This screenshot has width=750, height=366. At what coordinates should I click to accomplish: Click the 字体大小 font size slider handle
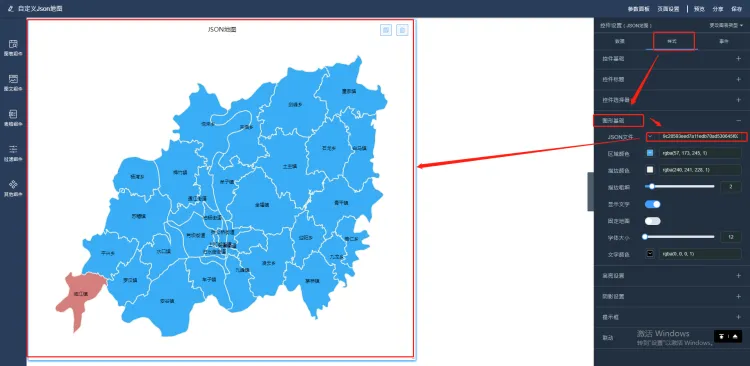645,236
